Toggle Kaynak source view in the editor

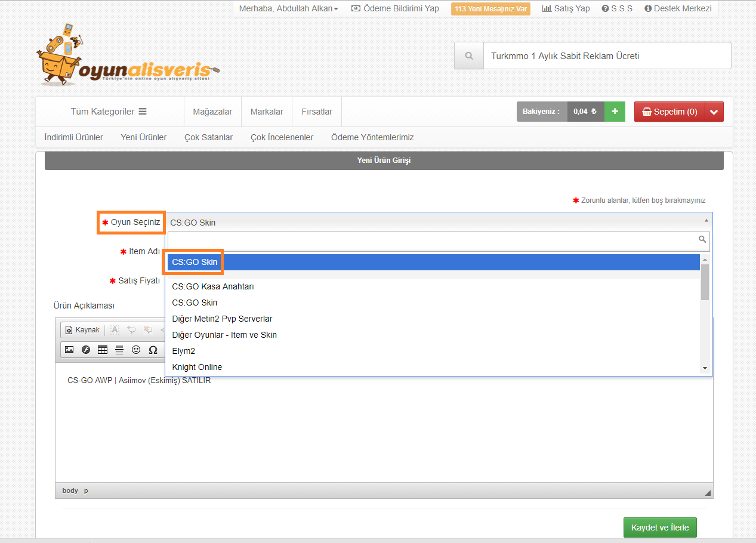point(83,330)
